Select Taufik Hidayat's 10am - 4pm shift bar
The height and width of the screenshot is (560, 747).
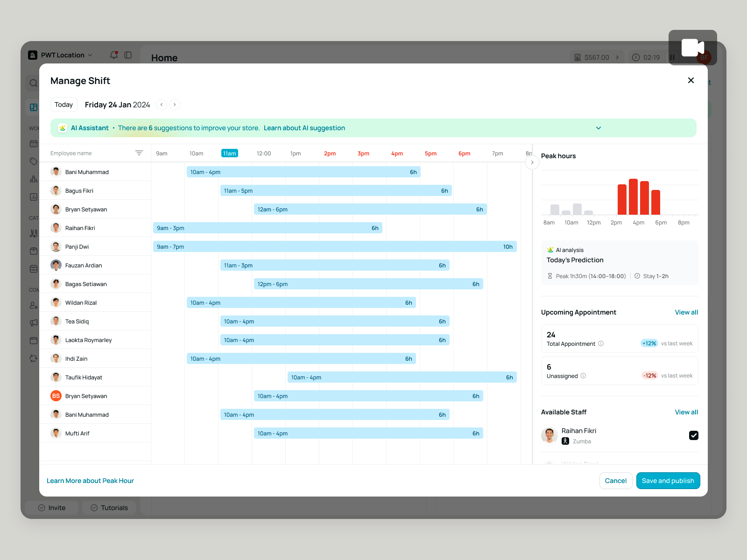tap(402, 377)
